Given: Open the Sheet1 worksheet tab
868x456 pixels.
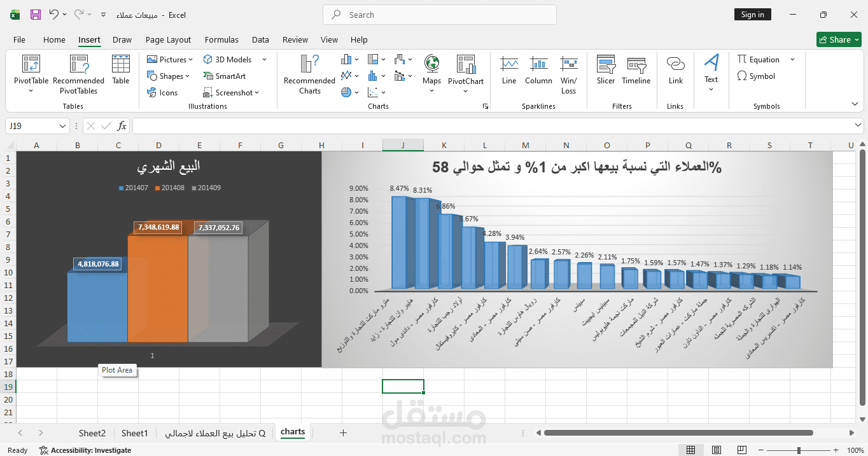Looking at the screenshot, I should coord(134,433).
